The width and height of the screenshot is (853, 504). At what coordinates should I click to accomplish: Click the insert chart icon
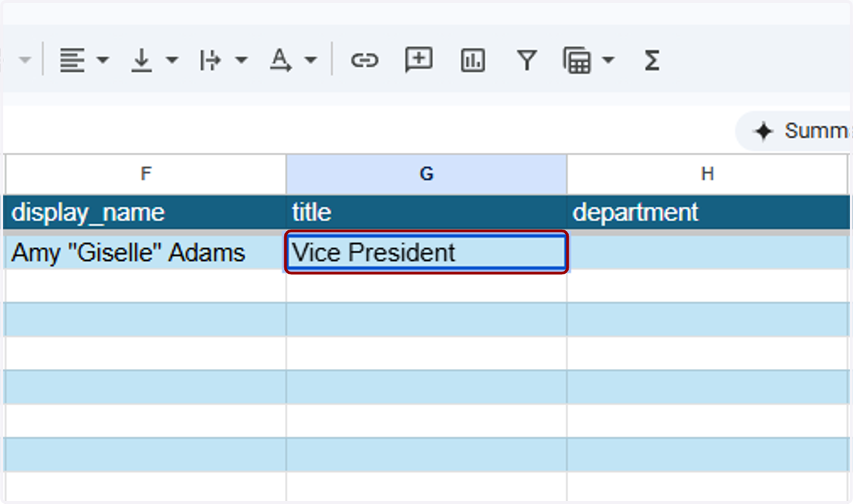(x=473, y=61)
